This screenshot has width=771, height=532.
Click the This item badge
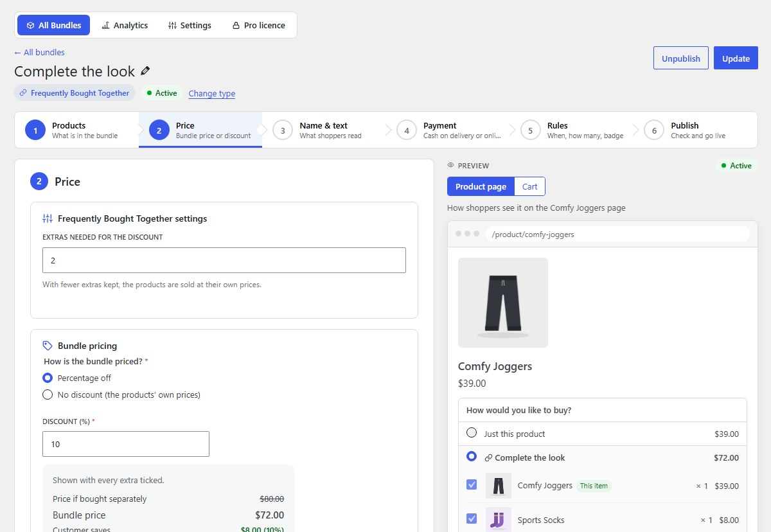[594, 486]
